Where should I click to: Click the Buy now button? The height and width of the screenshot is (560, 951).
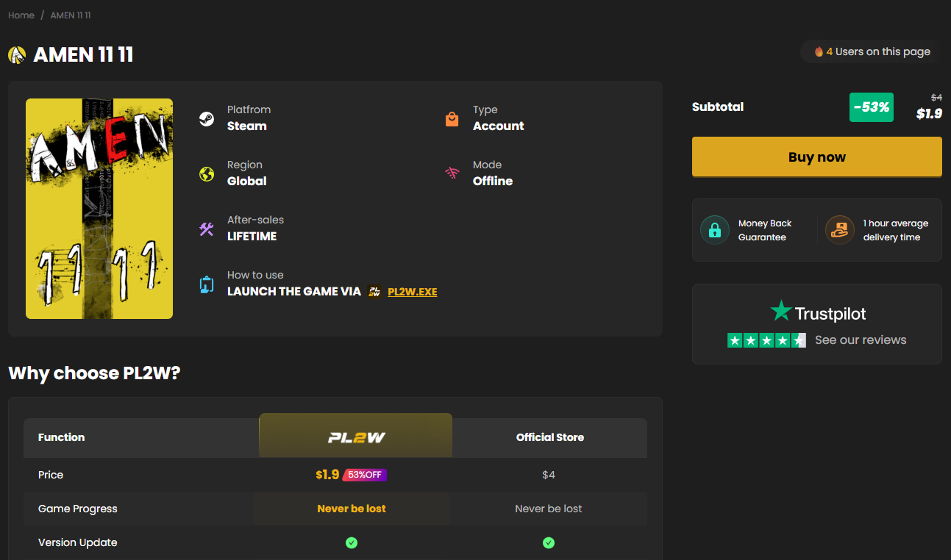click(x=817, y=157)
